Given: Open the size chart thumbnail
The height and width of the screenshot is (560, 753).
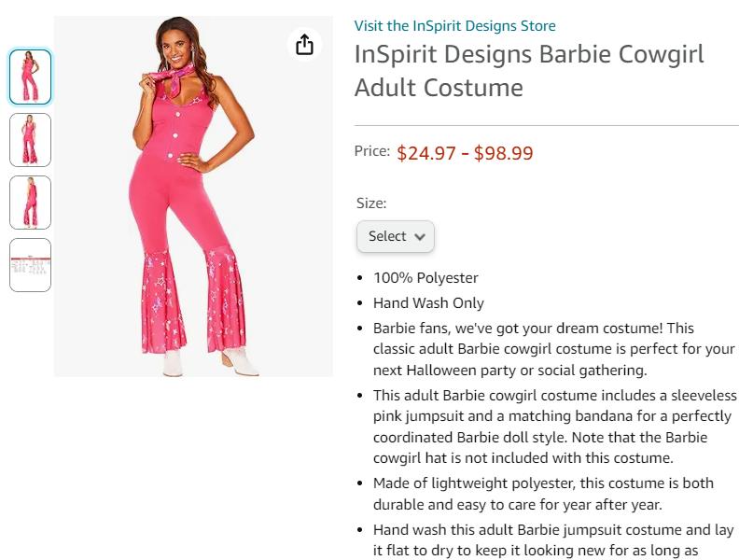Looking at the screenshot, I should (x=30, y=265).
